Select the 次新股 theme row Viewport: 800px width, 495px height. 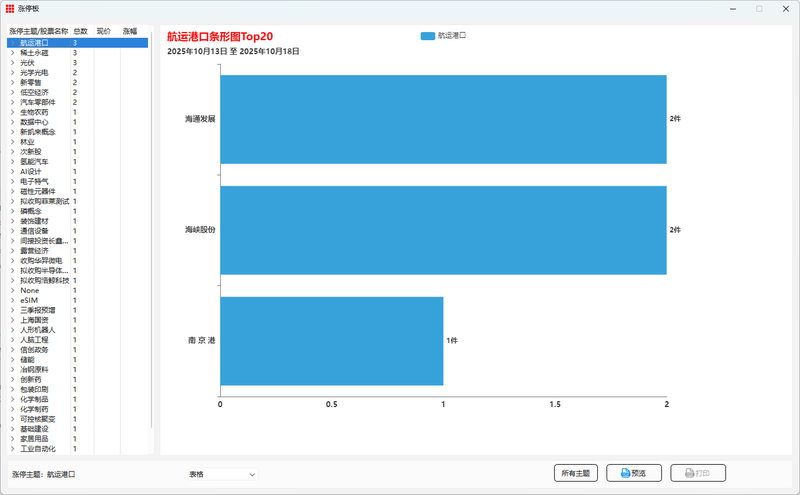point(78,152)
